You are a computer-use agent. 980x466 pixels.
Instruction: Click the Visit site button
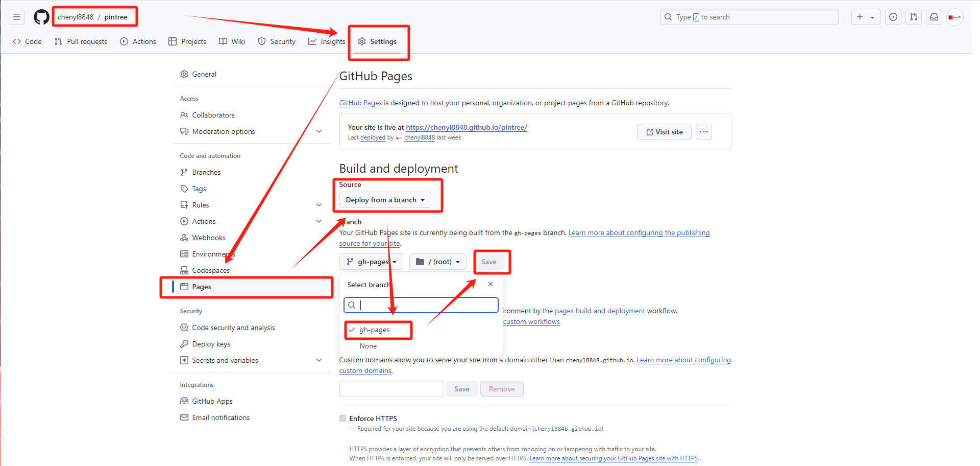(x=664, y=132)
